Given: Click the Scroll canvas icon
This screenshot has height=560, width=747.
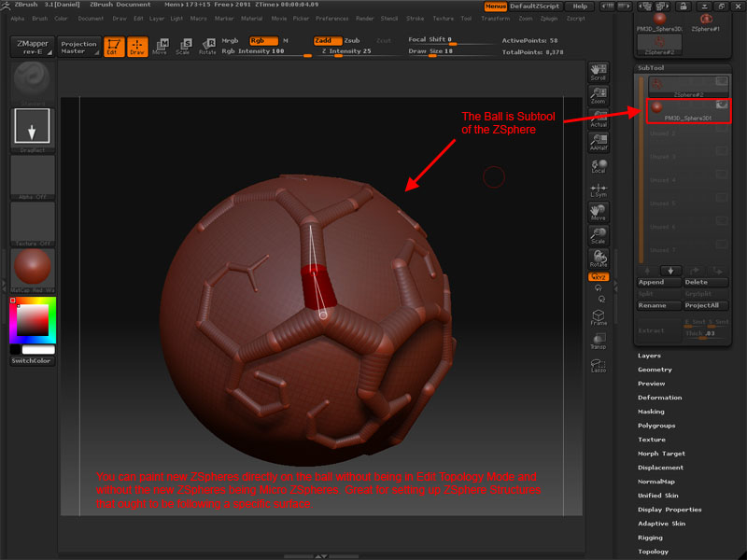Looking at the screenshot, I should tap(599, 73).
